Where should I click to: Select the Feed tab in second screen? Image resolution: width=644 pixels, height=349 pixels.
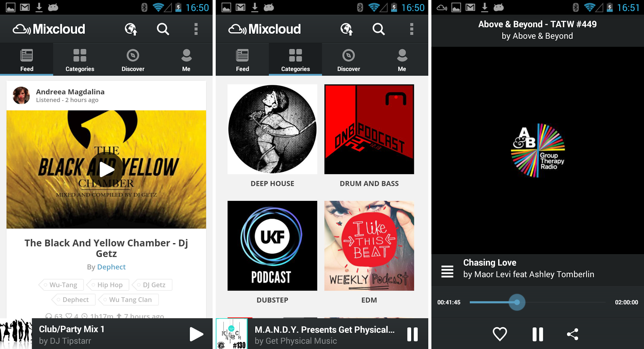(x=242, y=59)
